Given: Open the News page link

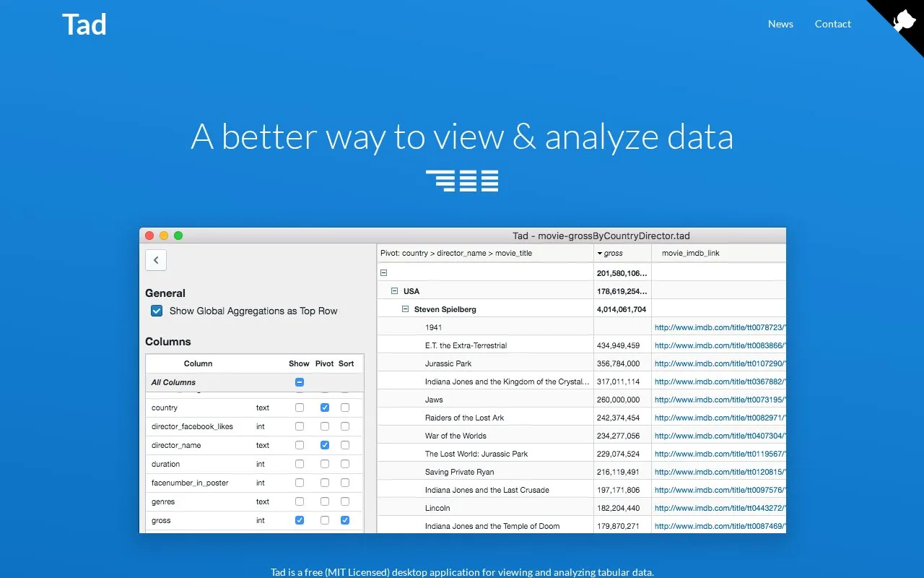Looking at the screenshot, I should point(780,24).
